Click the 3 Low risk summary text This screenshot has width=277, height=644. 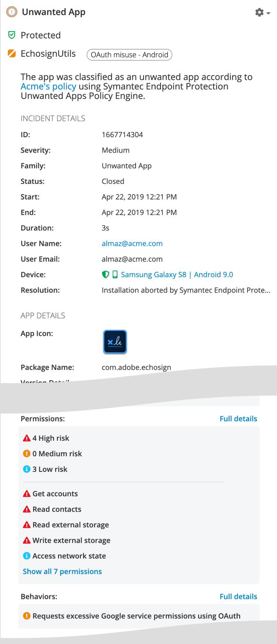(50, 469)
